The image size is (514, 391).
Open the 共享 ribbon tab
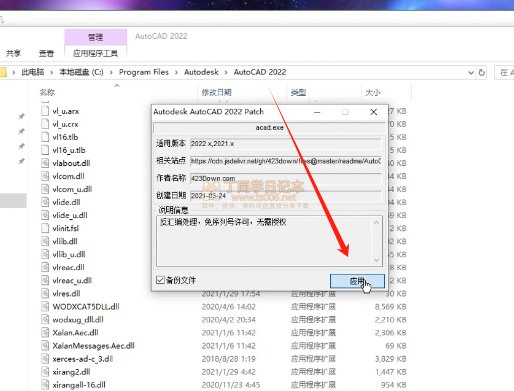pos(13,53)
